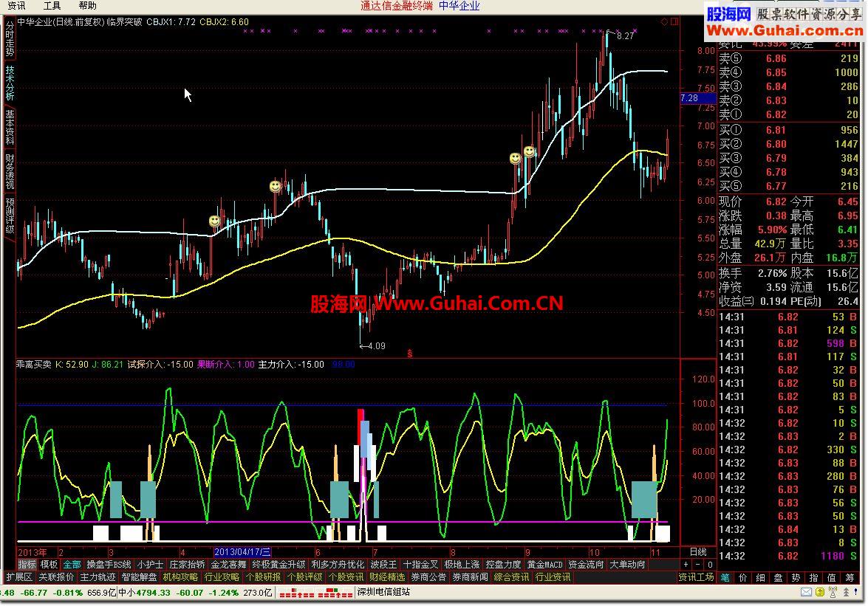Open the 个股研报 tab
This screenshot has height=606, width=868.
point(264,577)
